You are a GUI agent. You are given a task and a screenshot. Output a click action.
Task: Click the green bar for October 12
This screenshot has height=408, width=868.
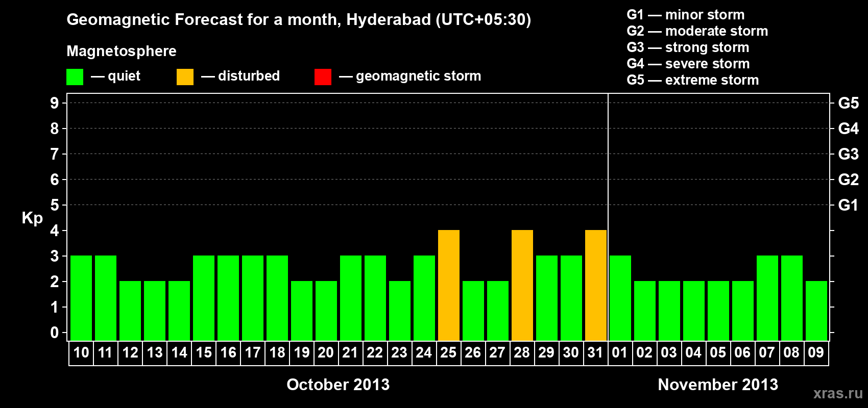click(130, 311)
